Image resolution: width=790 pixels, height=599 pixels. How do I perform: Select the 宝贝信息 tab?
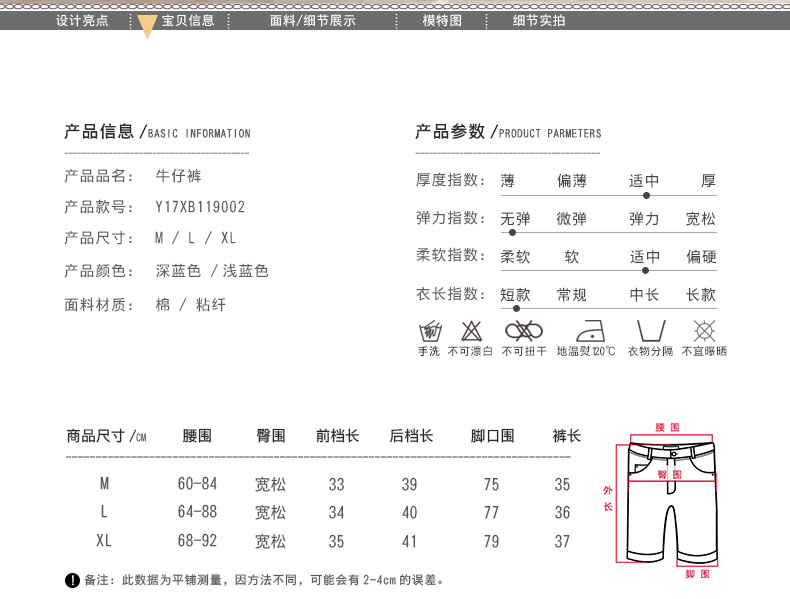point(188,21)
